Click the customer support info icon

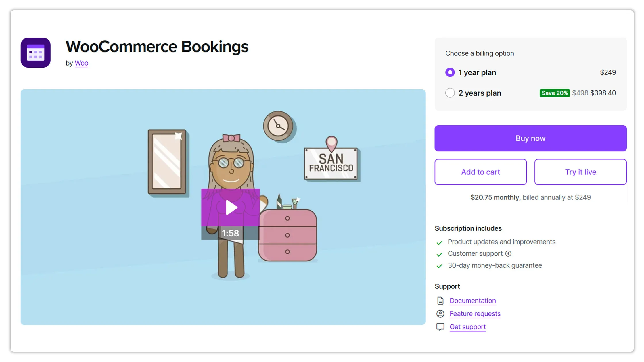pyautogui.click(x=508, y=253)
